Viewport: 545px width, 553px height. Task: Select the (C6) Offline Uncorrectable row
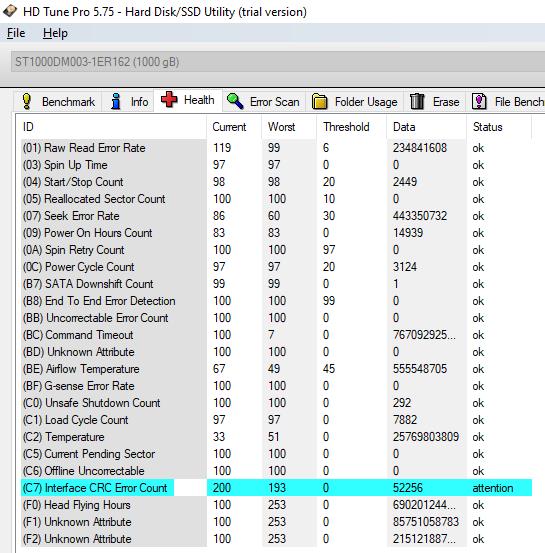tap(277, 471)
